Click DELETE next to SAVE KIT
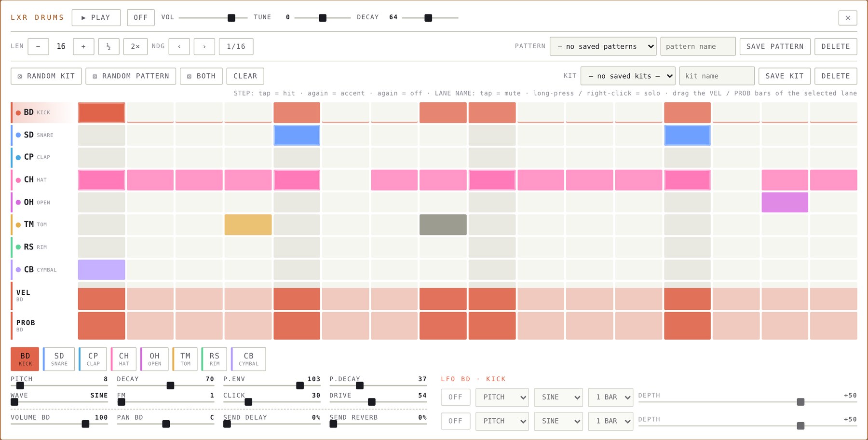The image size is (868, 440). click(x=836, y=76)
